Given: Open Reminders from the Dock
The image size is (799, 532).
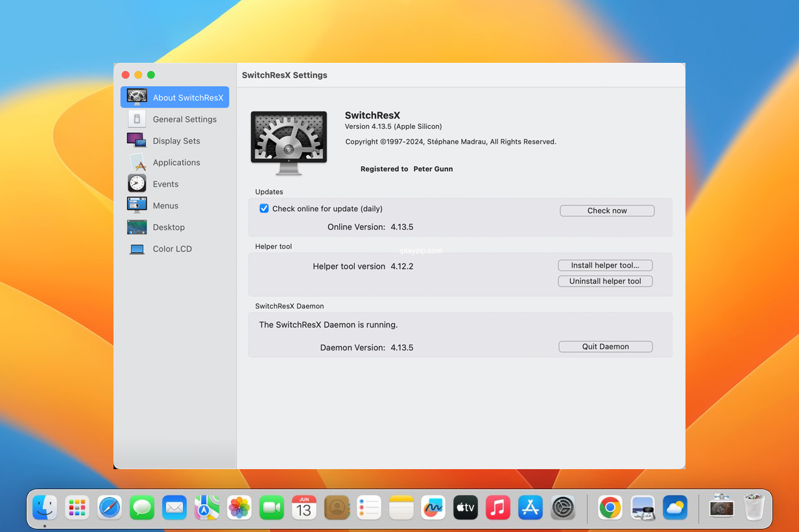Looking at the screenshot, I should (x=369, y=507).
